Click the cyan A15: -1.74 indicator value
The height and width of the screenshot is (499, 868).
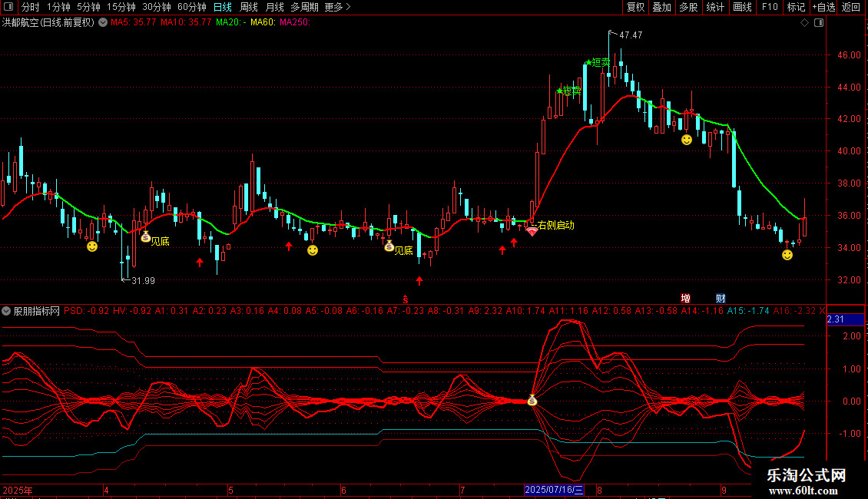pos(748,311)
